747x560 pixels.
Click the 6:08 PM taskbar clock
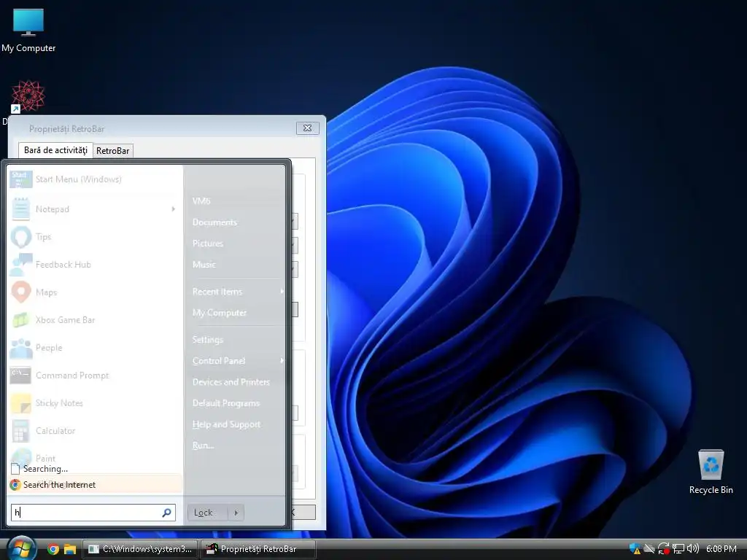click(721, 549)
